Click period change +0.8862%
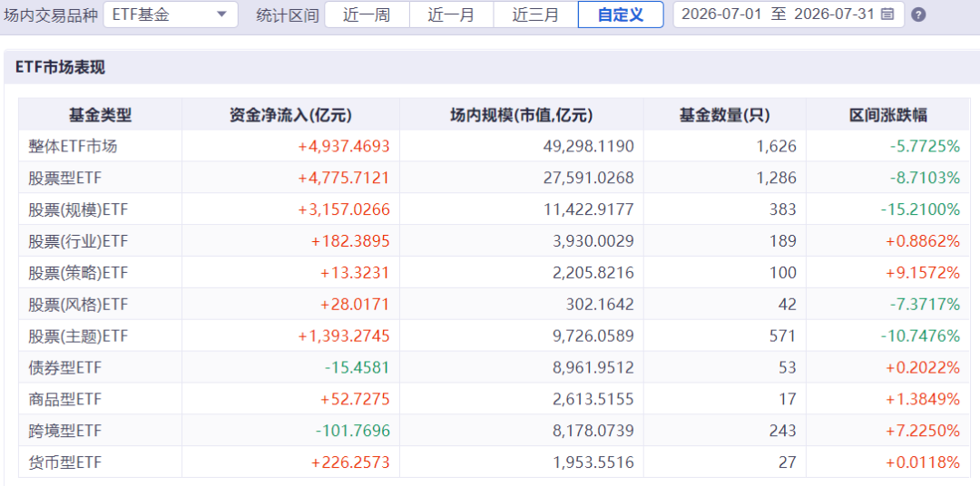Viewport: 980px width, 486px height. pyautogui.click(x=923, y=241)
